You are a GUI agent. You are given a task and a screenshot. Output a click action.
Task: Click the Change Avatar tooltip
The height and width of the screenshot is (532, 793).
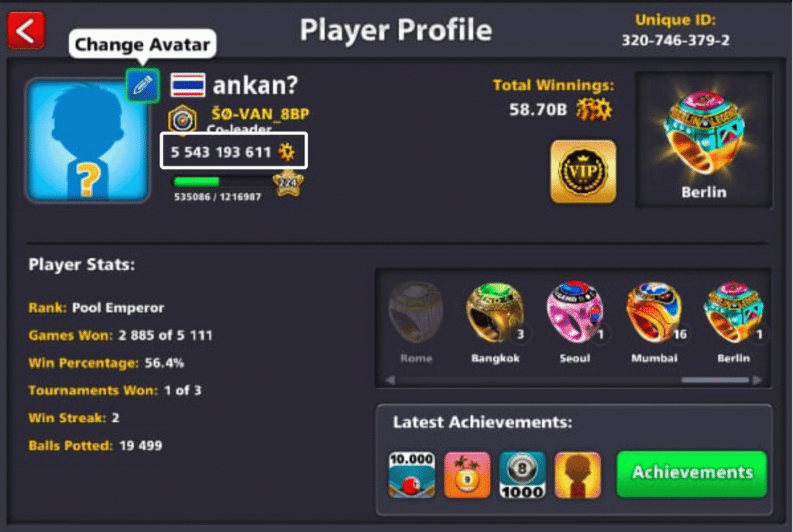(142, 44)
